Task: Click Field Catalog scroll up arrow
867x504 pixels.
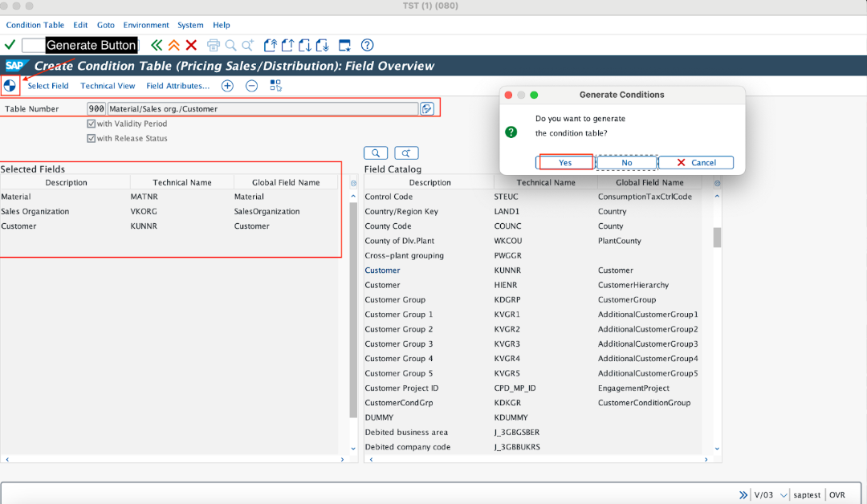Action: pyautogui.click(x=717, y=196)
